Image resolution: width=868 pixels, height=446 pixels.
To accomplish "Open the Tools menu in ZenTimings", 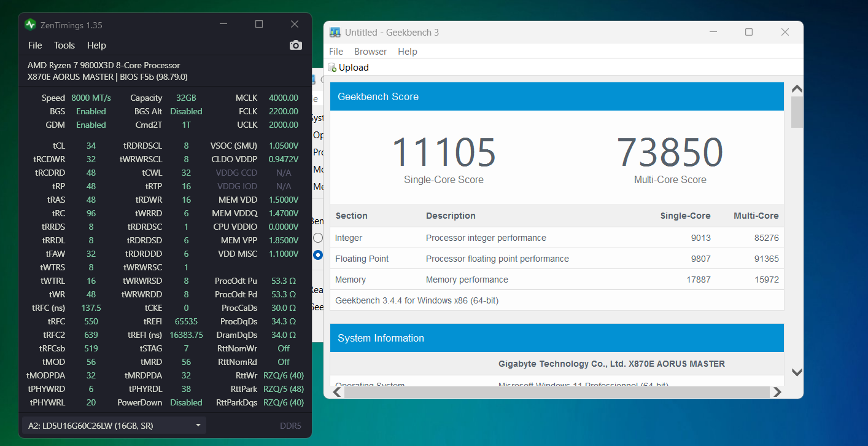I will coord(64,45).
